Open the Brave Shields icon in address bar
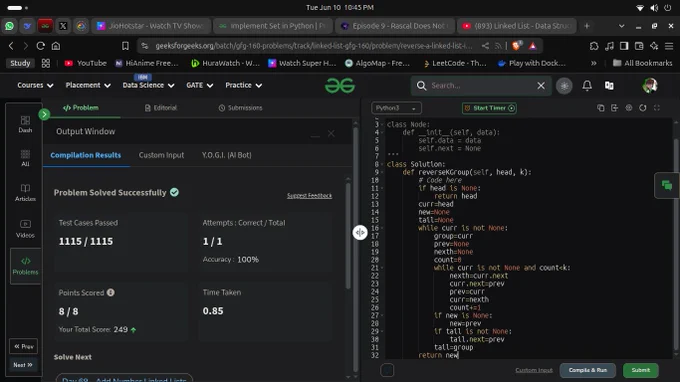 click(516, 46)
